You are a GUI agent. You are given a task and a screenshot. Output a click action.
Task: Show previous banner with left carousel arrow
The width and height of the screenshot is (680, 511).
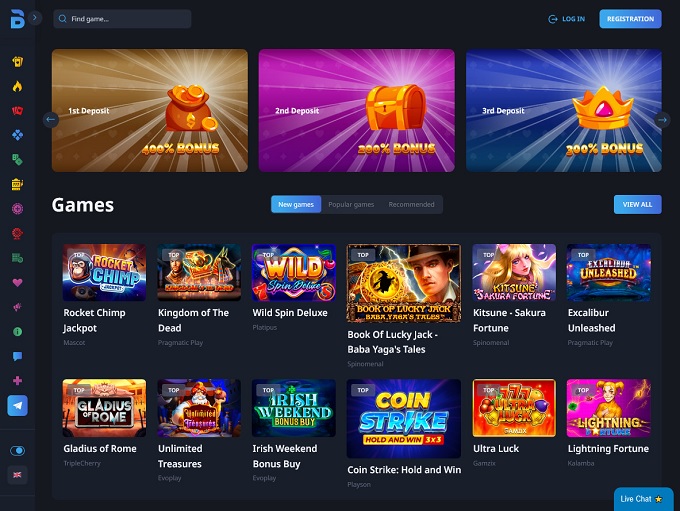tap(51, 119)
